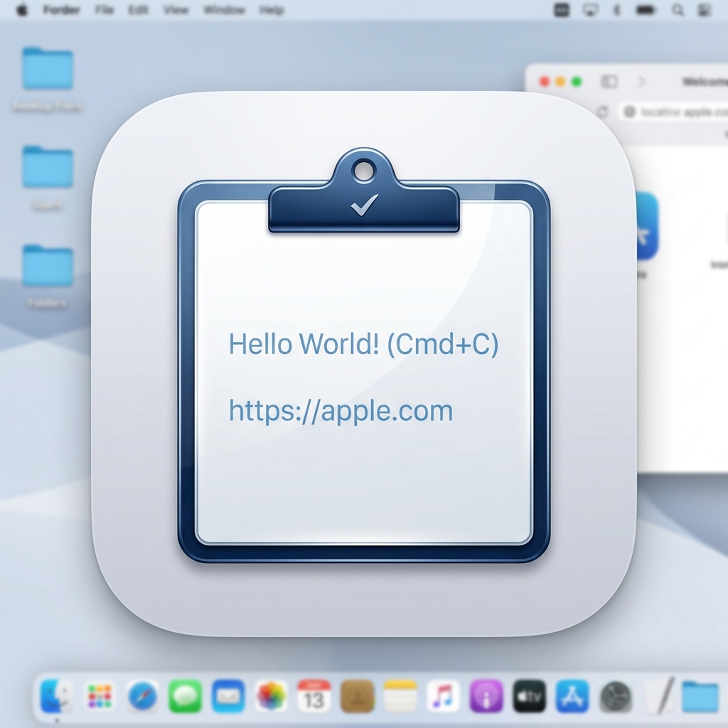Click the Welcome title in background window

coord(705,82)
